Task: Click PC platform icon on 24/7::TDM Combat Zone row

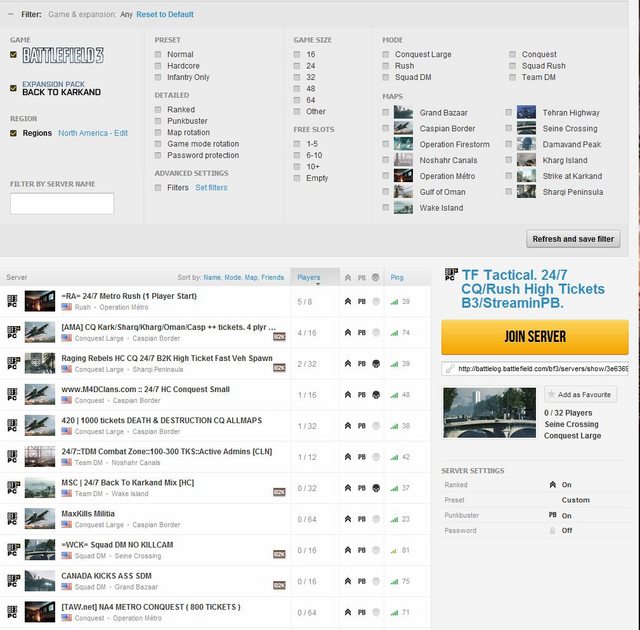Action: coord(13,457)
